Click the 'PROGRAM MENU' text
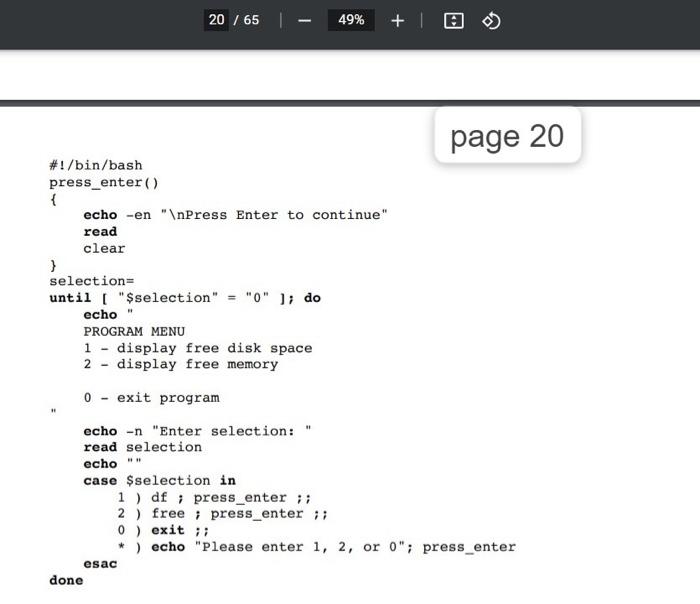 [x=134, y=331]
